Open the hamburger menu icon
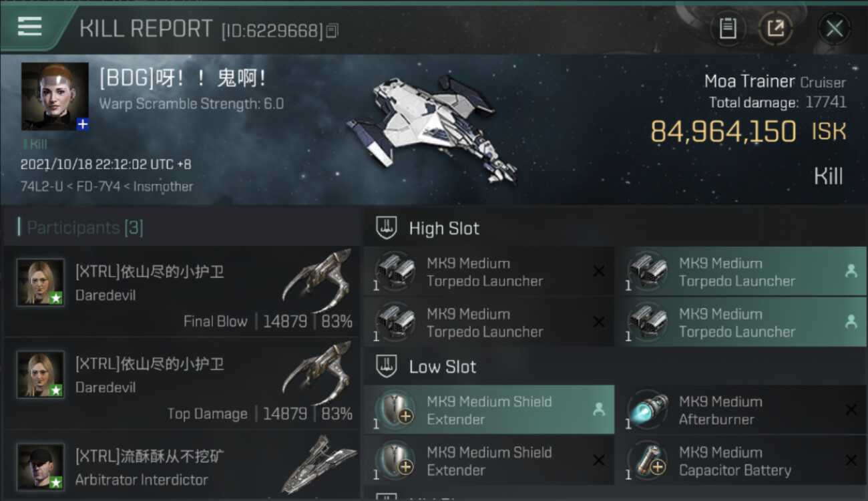 click(x=29, y=27)
